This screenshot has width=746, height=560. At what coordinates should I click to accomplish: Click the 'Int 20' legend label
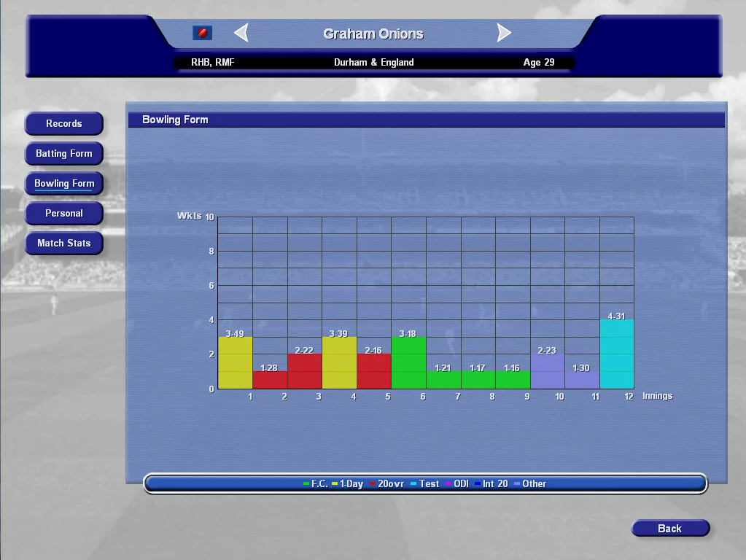click(495, 484)
